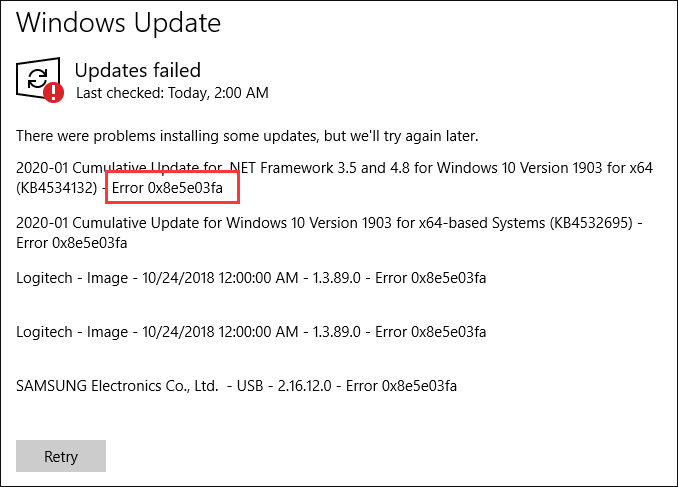Click the 2.16.12.0 version in the SAMSUNG entry
The height and width of the screenshot is (487, 678).
tap(304, 386)
